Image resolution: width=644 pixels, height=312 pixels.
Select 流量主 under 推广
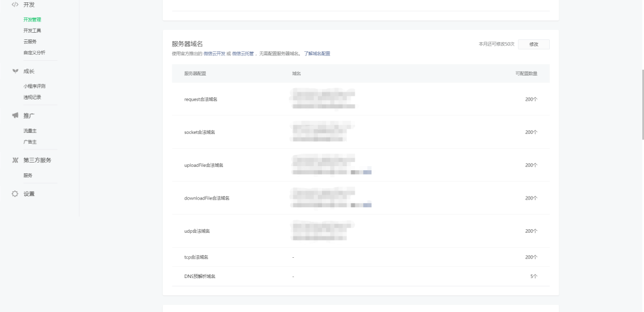pos(30,130)
